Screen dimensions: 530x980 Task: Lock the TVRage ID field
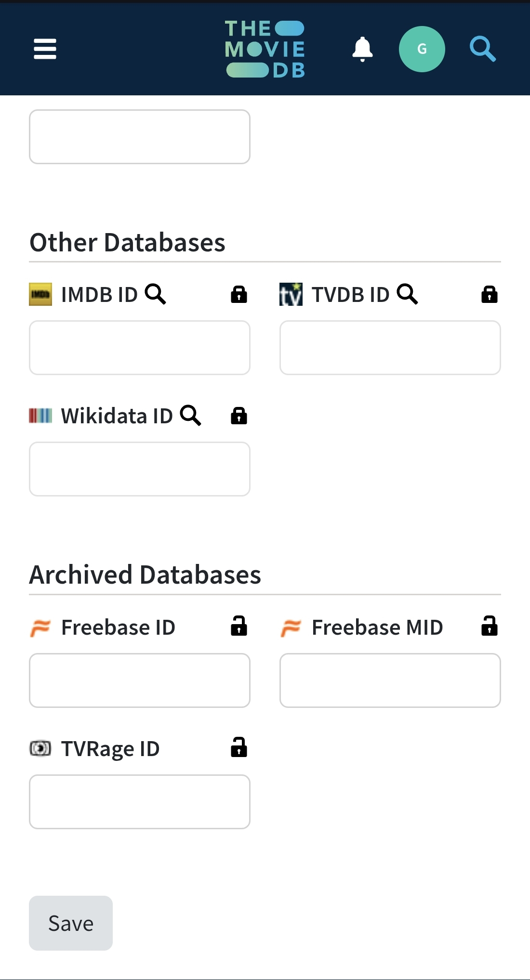click(239, 747)
